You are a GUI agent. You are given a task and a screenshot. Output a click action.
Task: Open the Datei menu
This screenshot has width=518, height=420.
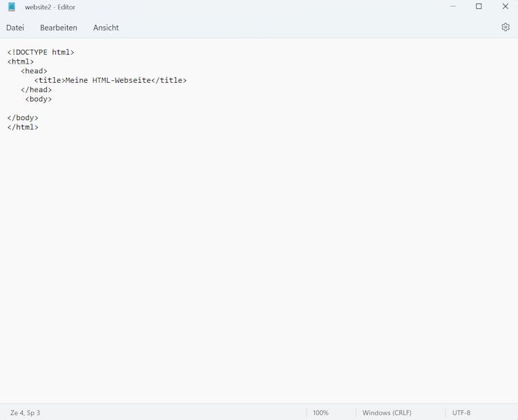pos(15,28)
